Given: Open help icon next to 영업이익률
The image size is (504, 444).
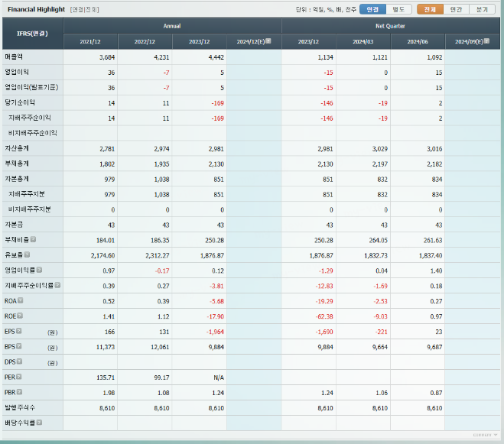Looking at the screenshot, I should click(x=39, y=270).
